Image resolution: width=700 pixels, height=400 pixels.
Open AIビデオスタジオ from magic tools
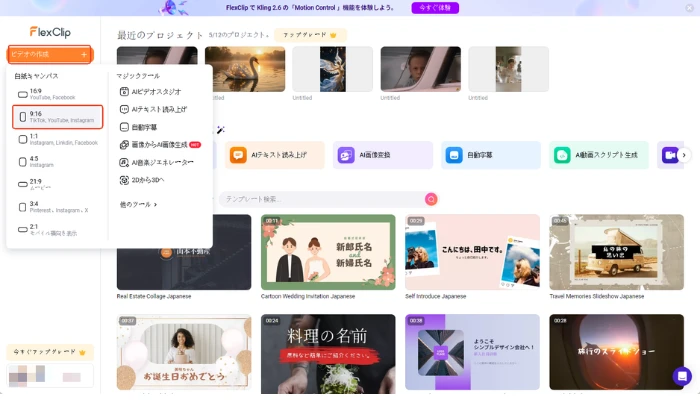[x=150, y=92]
